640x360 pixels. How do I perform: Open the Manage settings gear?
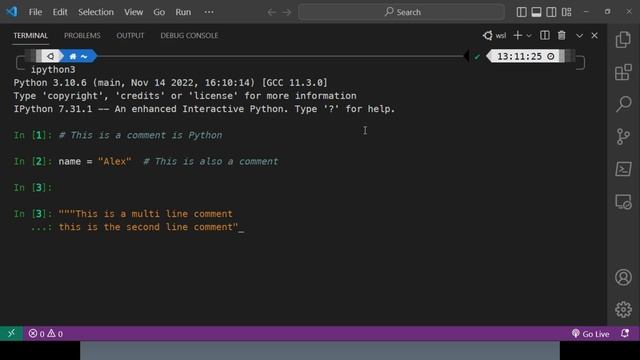(623, 309)
